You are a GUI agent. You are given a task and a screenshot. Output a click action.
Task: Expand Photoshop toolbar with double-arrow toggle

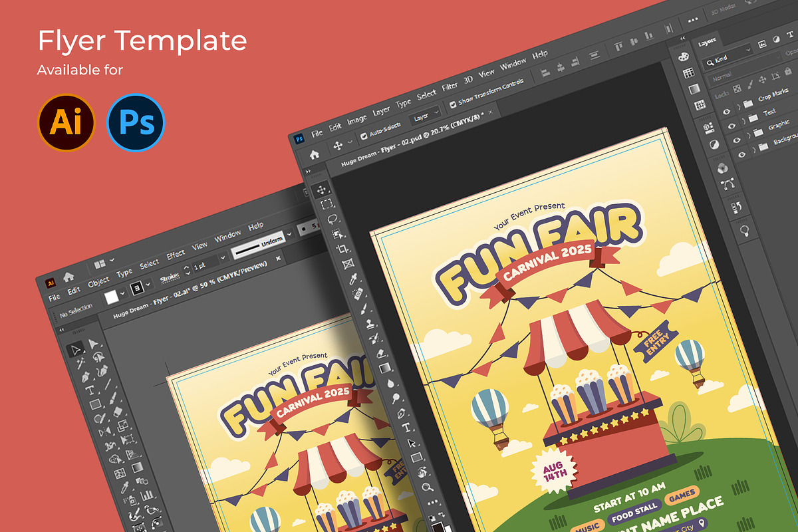click(x=307, y=172)
